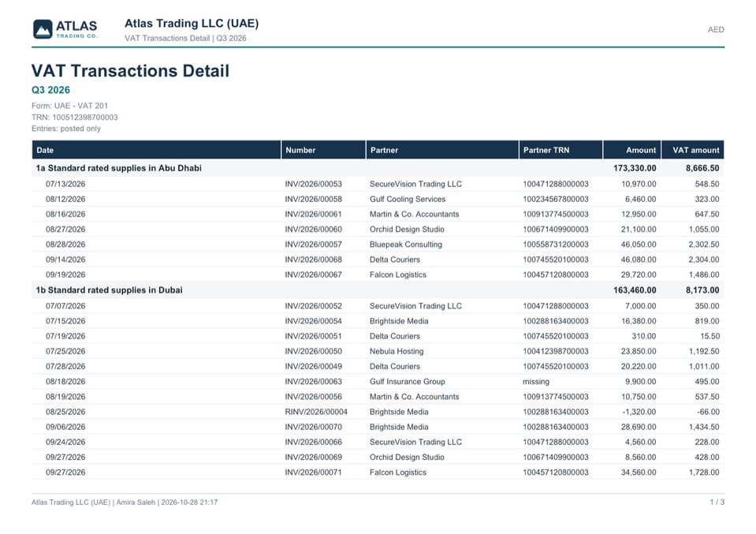Viewport: 756px width, 534px height.
Task: Click invoice number INV/2026/00063
Action: coord(314,382)
